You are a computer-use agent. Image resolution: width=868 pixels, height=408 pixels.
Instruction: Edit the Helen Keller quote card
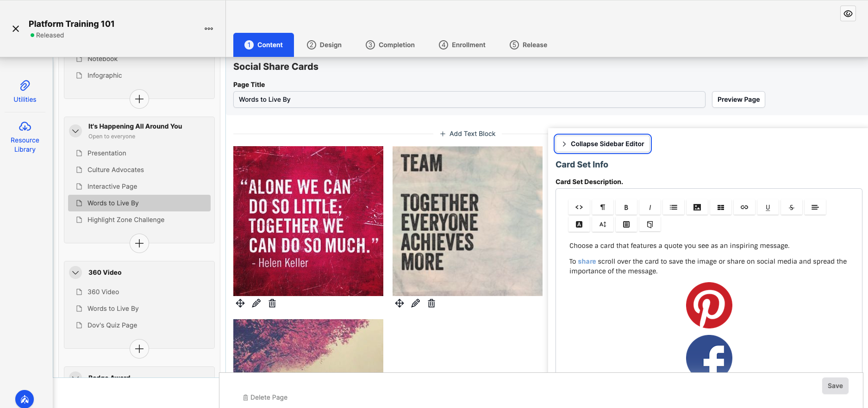pyautogui.click(x=256, y=303)
